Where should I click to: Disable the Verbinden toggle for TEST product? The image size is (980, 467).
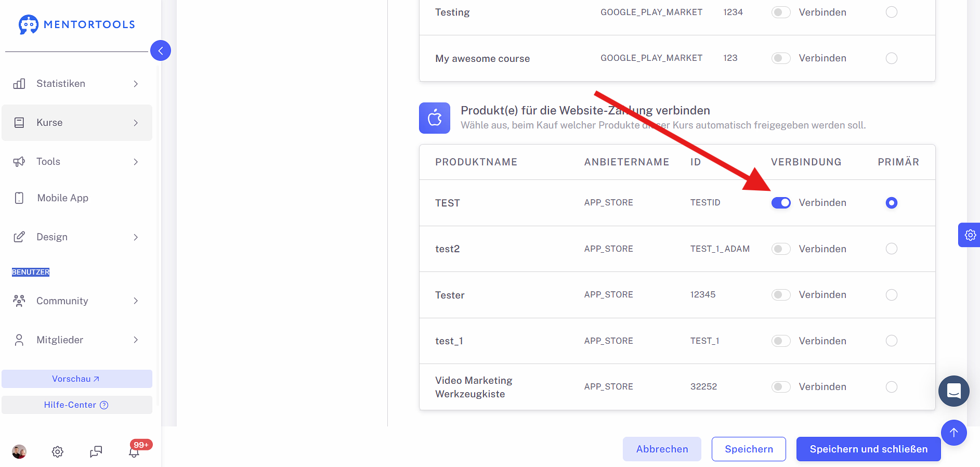click(781, 203)
